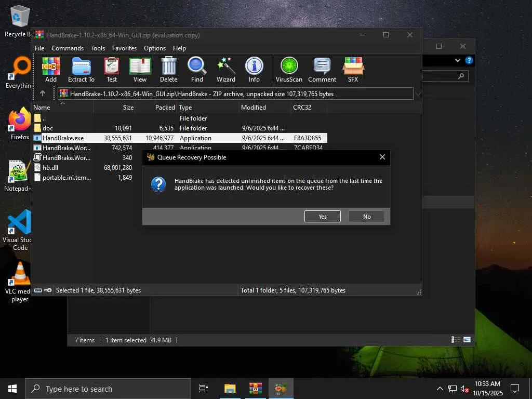Sort by the Size column header

(115, 107)
